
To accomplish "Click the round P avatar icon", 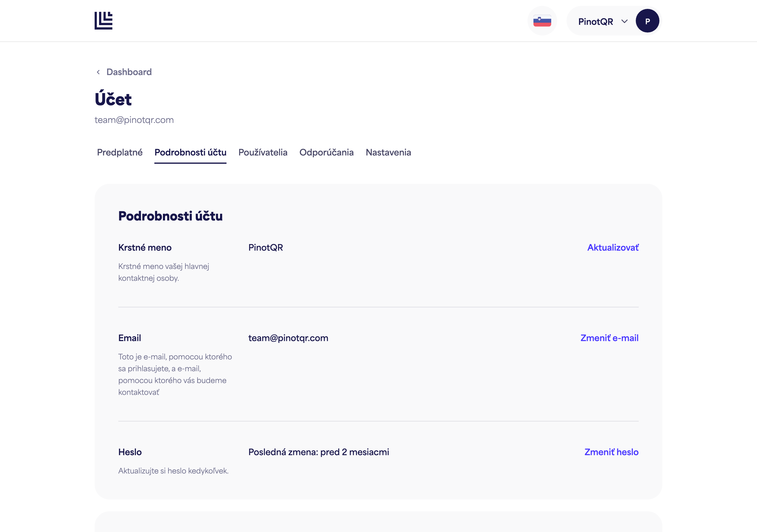I will click(647, 21).
